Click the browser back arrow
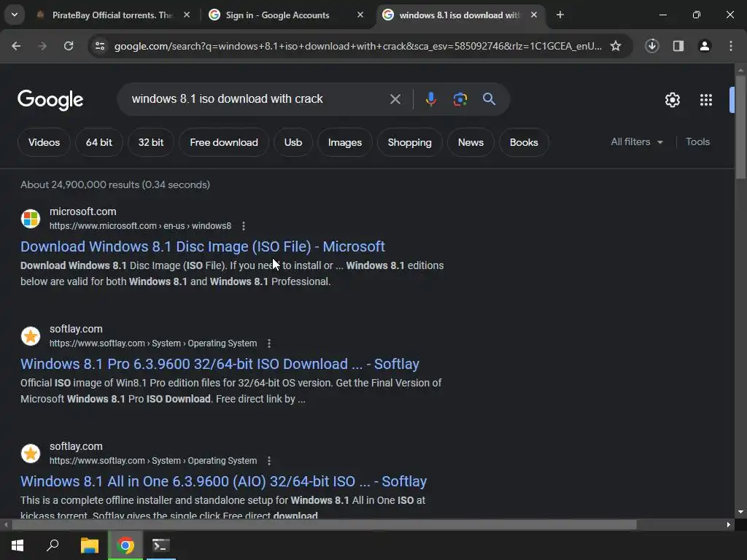 pos(16,46)
